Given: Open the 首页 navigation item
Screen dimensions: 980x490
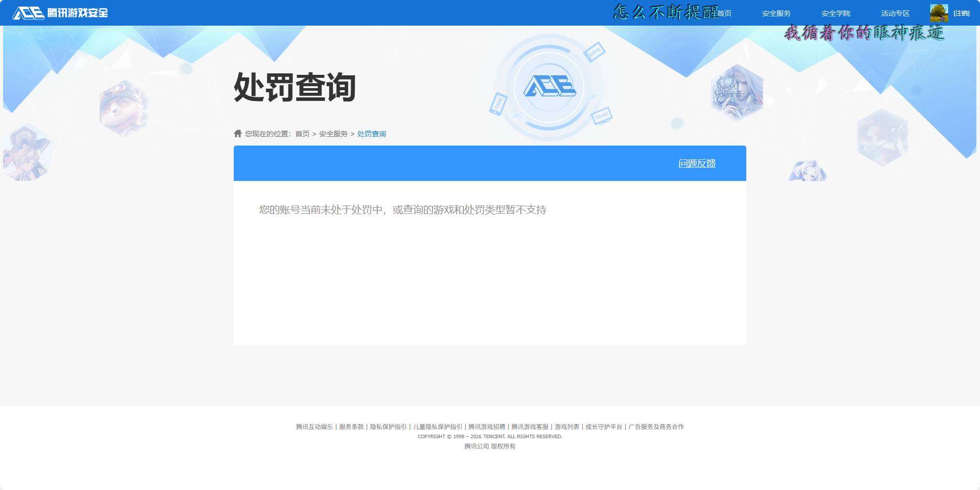Looking at the screenshot, I should 724,13.
